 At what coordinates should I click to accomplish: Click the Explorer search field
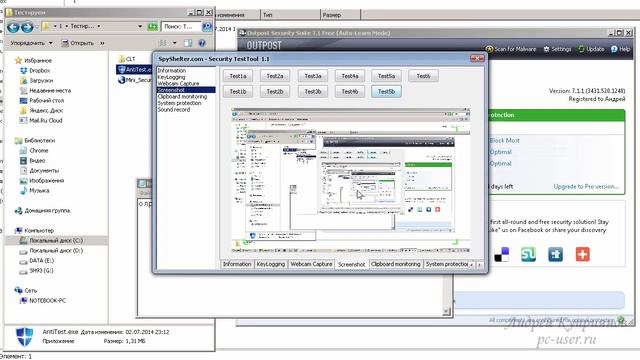[x=181, y=27]
